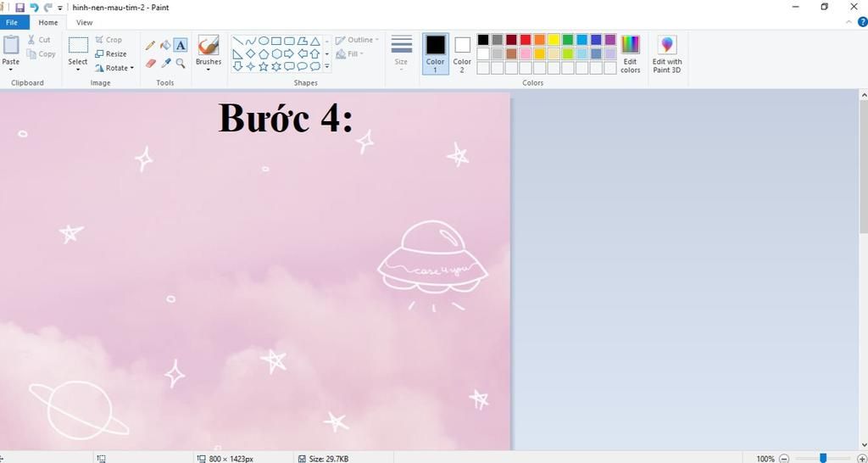The image size is (868, 463).
Task: Expand the Rotate options menu
Action: tap(131, 68)
